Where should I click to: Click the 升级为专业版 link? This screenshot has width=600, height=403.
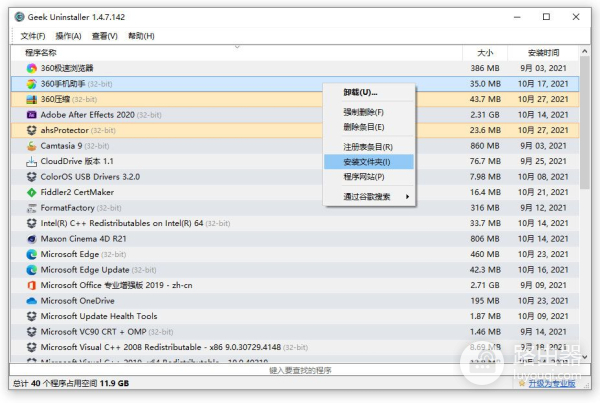552,383
